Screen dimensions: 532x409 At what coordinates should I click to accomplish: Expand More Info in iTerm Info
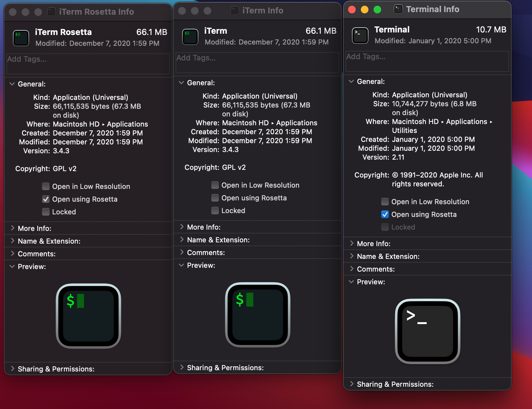pyautogui.click(x=182, y=227)
